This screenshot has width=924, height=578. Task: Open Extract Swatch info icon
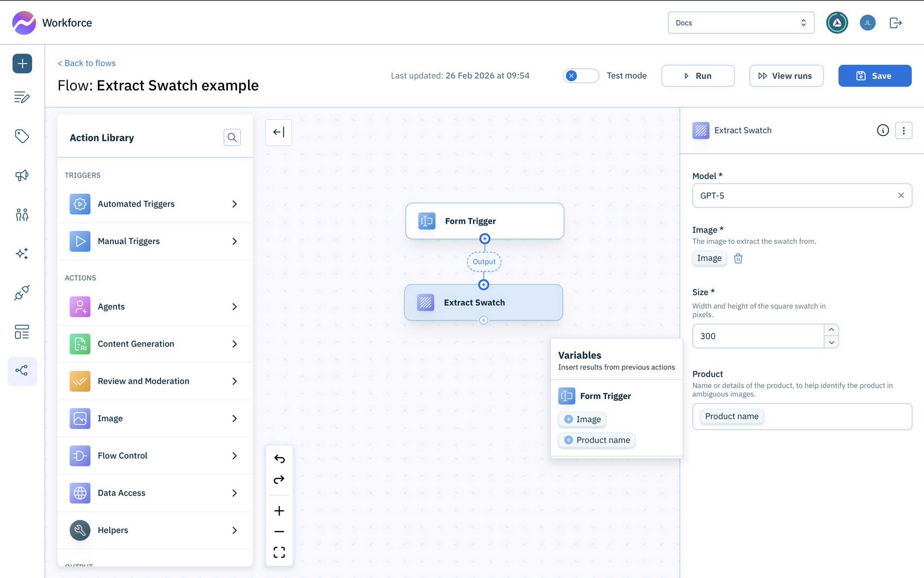[882, 131]
